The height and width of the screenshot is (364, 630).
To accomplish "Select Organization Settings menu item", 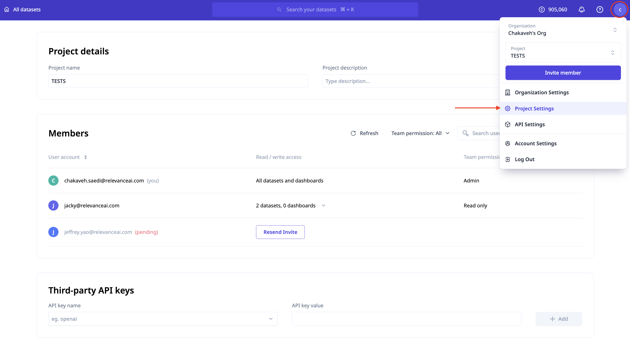I will [542, 92].
